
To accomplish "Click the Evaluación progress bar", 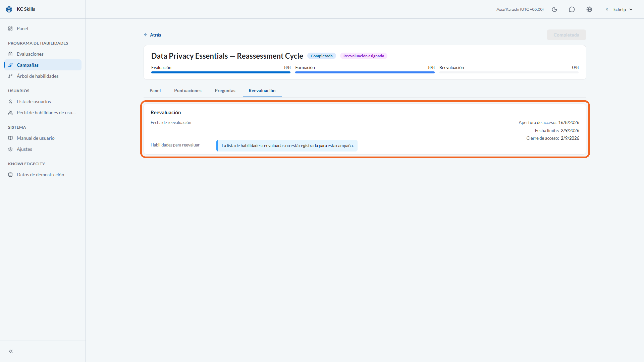I will coord(221,72).
